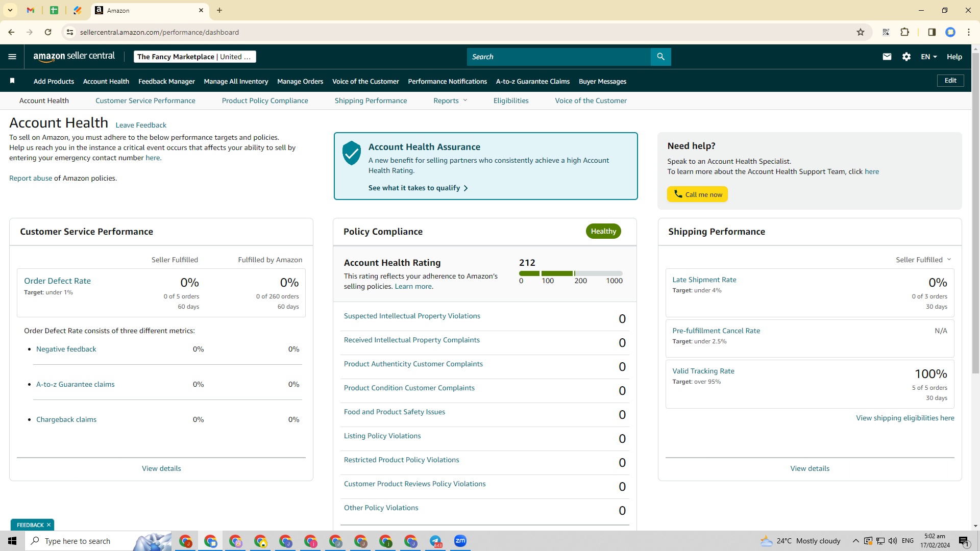The height and width of the screenshot is (551, 980).
Task: Expand See what it takes to qualify
Action: coord(418,188)
